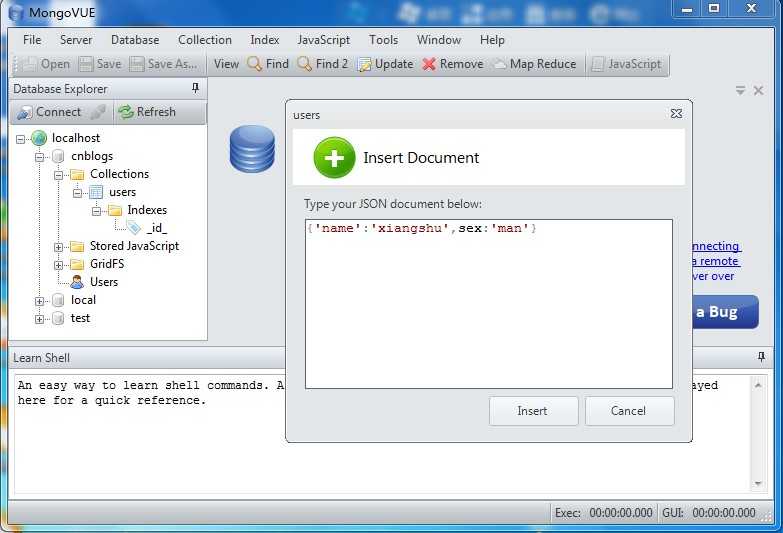Click the Map Reduce toolbar button

click(x=534, y=64)
